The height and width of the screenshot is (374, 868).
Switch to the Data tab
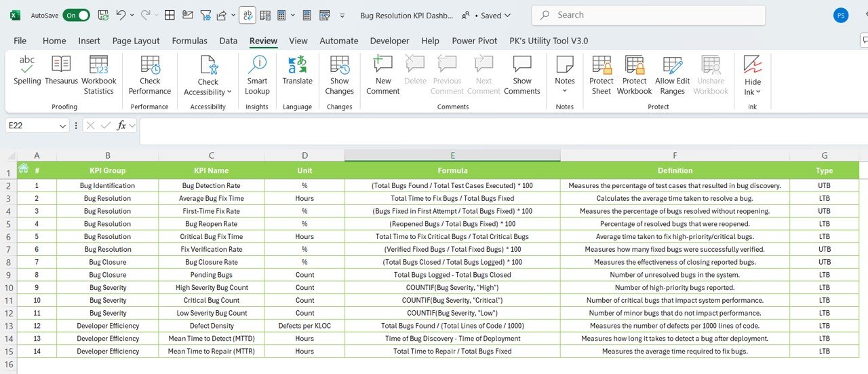pos(229,41)
